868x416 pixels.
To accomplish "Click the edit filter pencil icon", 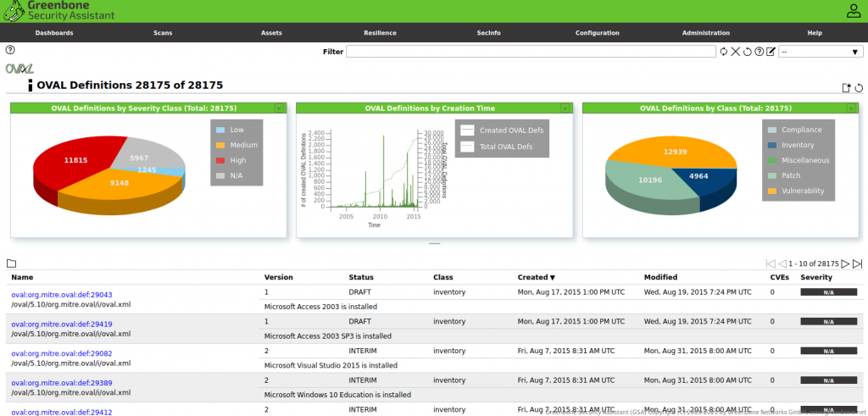I will tap(771, 52).
